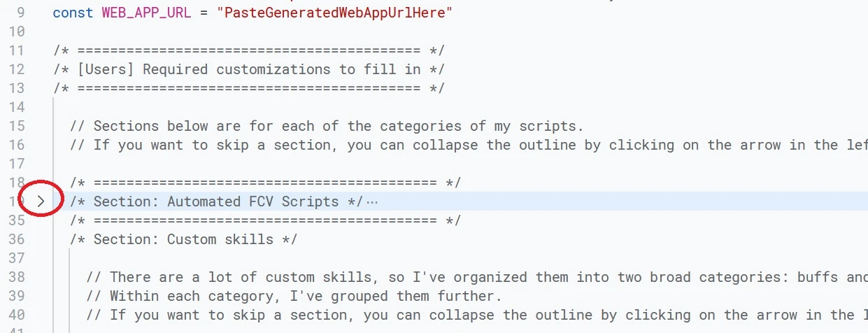Click the "Within each category" comment line

pyautogui.click(x=306, y=296)
